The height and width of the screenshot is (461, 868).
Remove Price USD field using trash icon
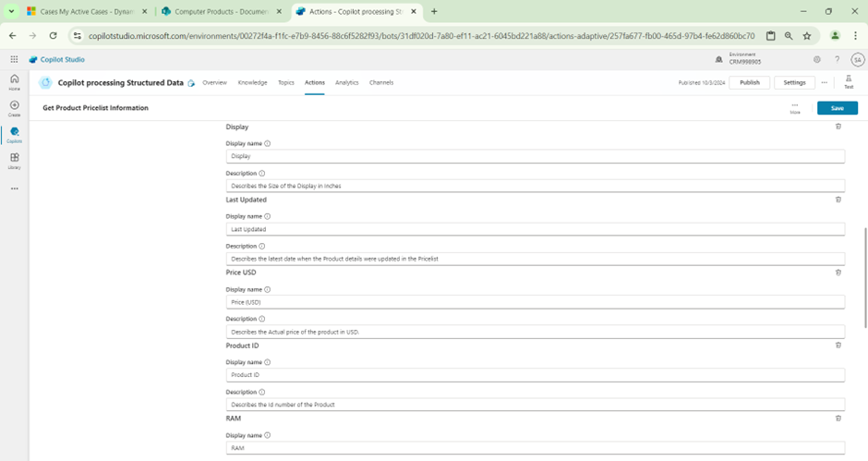tap(838, 273)
